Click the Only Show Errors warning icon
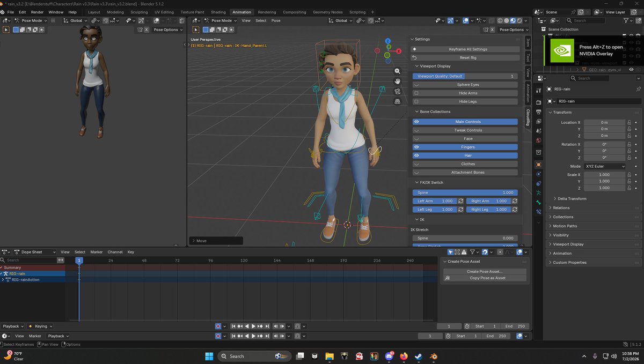This screenshot has width=644, height=364. coord(465,252)
